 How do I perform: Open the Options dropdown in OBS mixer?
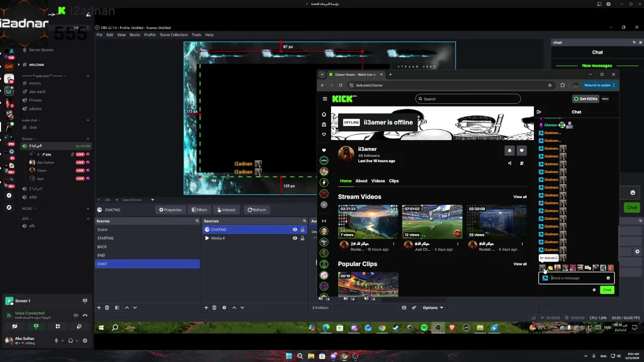click(433, 308)
